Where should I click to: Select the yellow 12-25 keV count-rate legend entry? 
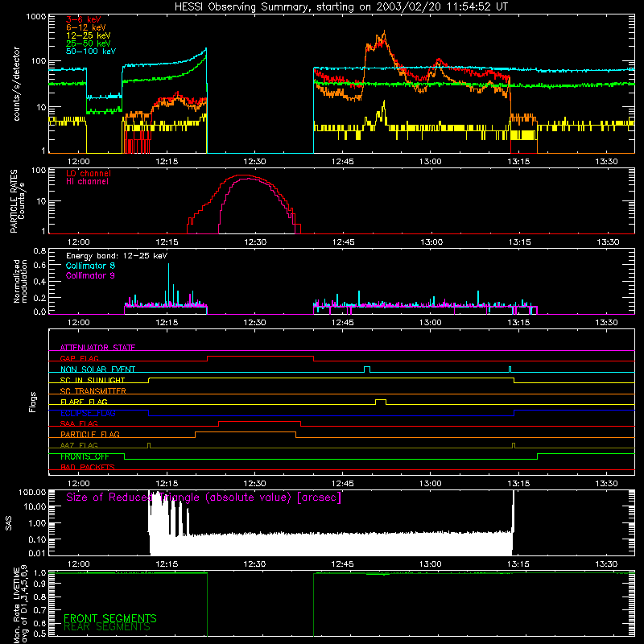pyautogui.click(x=89, y=35)
